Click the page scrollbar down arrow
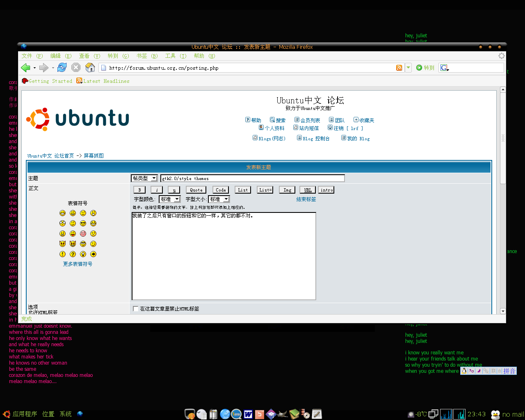525x420 pixels. pyautogui.click(x=503, y=311)
